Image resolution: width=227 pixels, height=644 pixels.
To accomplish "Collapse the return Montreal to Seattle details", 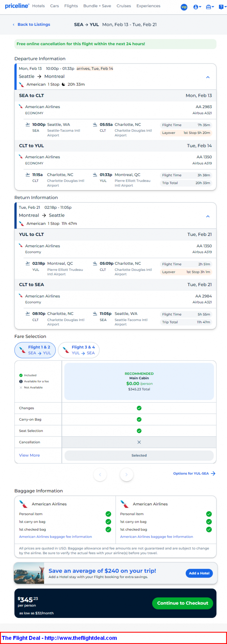I will (208, 216).
